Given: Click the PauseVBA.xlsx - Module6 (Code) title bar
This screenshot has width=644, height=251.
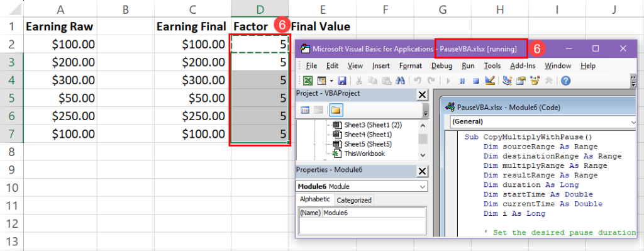Looking at the screenshot, I should pos(538,108).
